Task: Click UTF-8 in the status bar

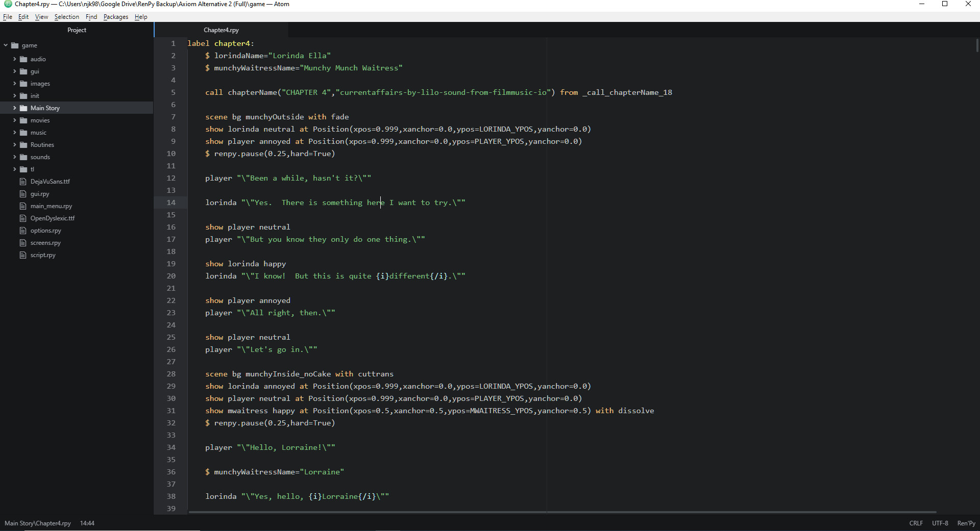Action: 940,523
